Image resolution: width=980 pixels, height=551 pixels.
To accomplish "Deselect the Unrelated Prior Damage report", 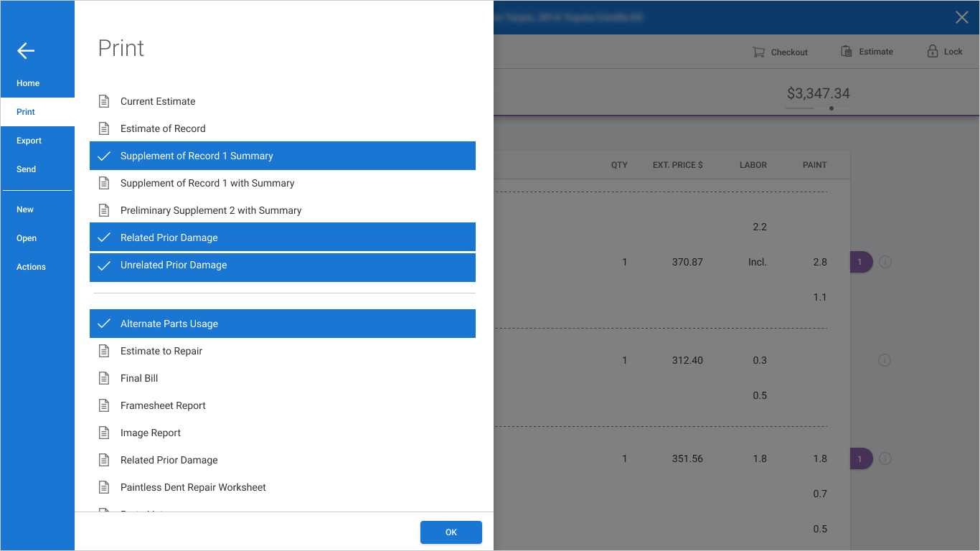I will tap(283, 265).
